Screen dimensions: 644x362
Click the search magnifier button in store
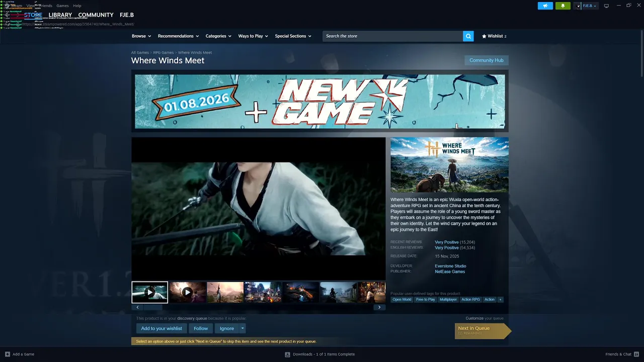coord(468,36)
